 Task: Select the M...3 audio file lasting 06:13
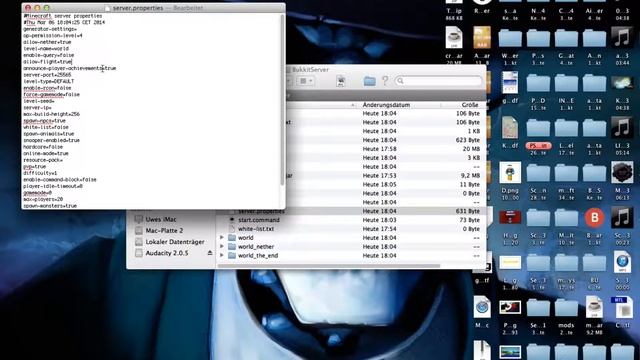(622, 173)
